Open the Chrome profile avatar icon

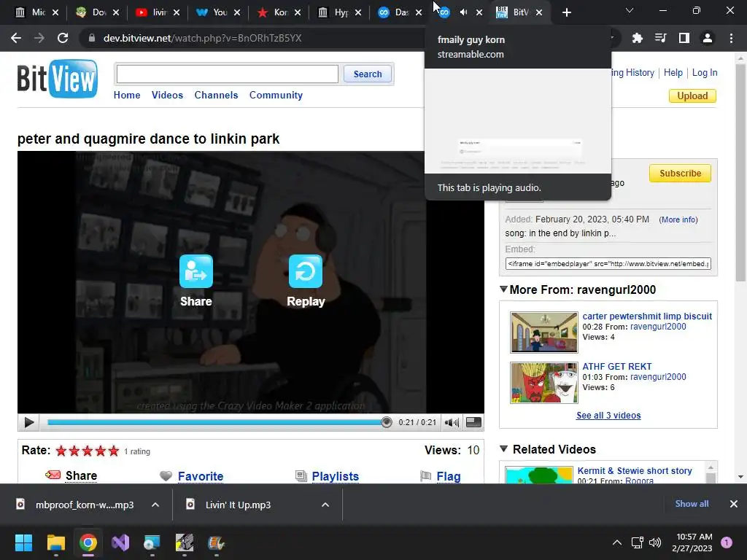coord(708,38)
